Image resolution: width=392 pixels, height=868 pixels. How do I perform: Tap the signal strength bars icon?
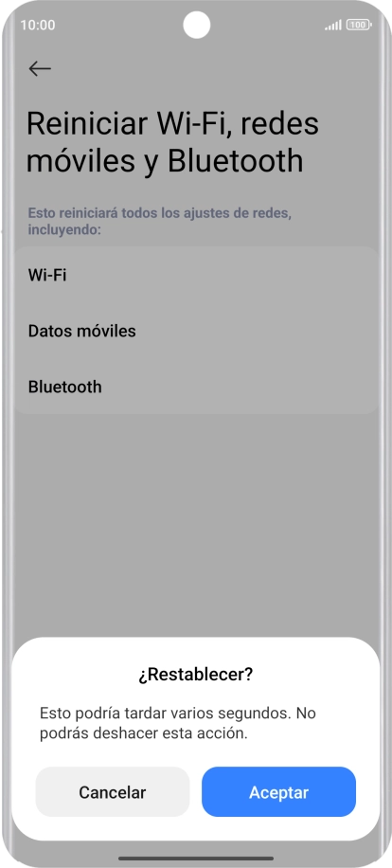[x=333, y=25]
